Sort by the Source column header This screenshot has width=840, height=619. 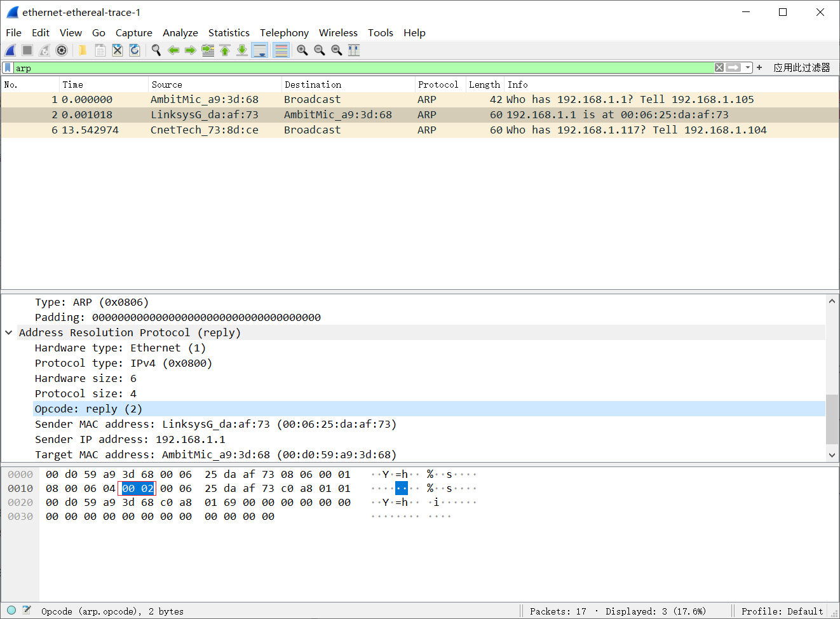(215, 85)
